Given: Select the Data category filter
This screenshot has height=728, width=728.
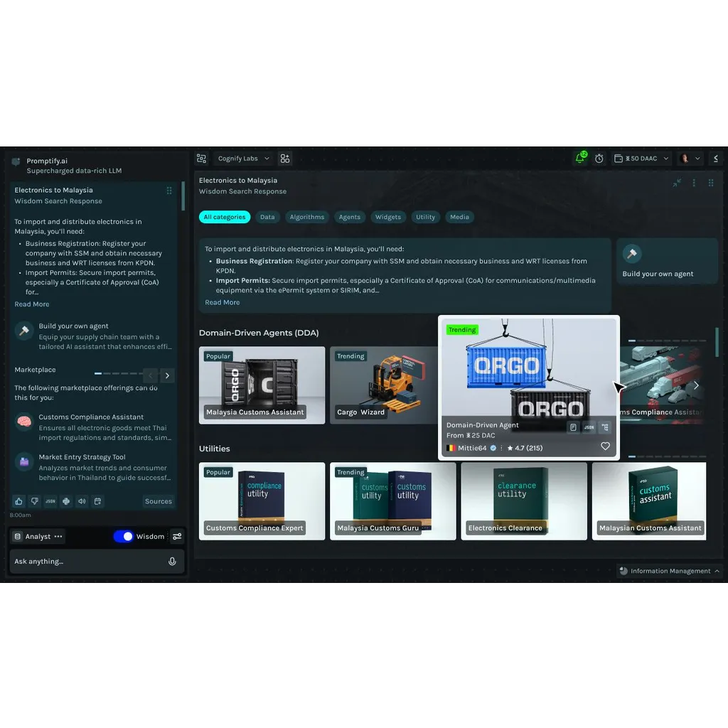Looking at the screenshot, I should (x=267, y=217).
